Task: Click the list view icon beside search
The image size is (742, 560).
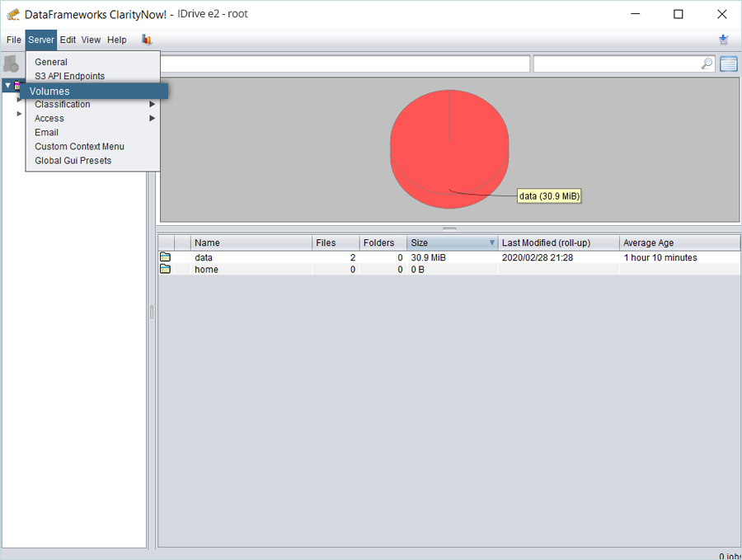Action: 729,64
